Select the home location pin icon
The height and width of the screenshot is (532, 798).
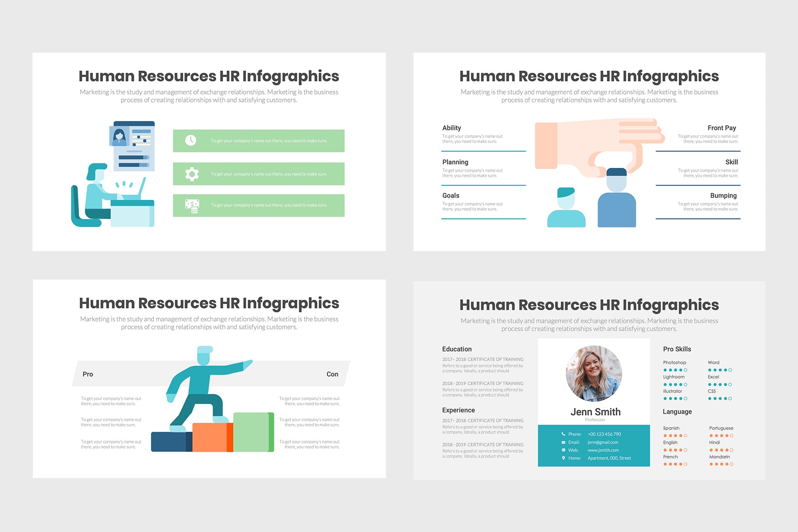tap(564, 458)
